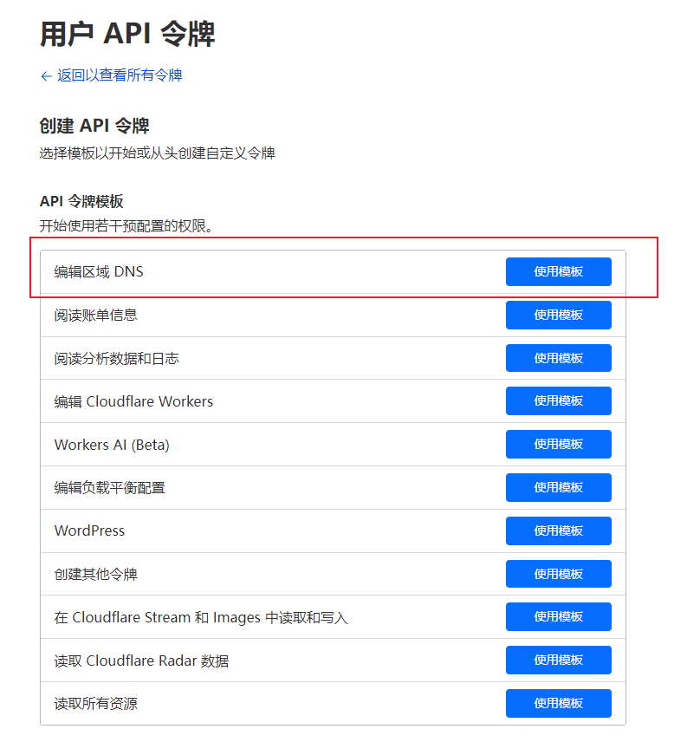Click the left arrow icon before 返回以查看所有令牌
Image resolution: width=700 pixels, height=742 pixels.
[x=46, y=76]
